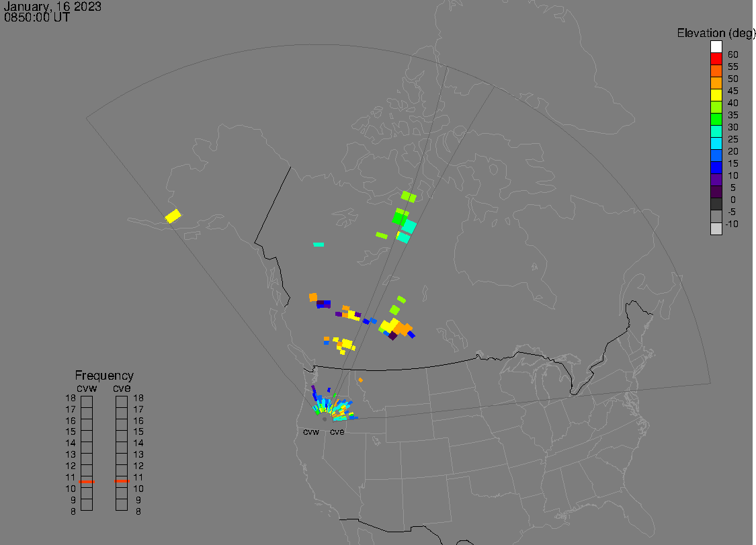The width and height of the screenshot is (756, 545).
Task: Click the 8 label left of the cvw bar
Action: pyautogui.click(x=73, y=511)
